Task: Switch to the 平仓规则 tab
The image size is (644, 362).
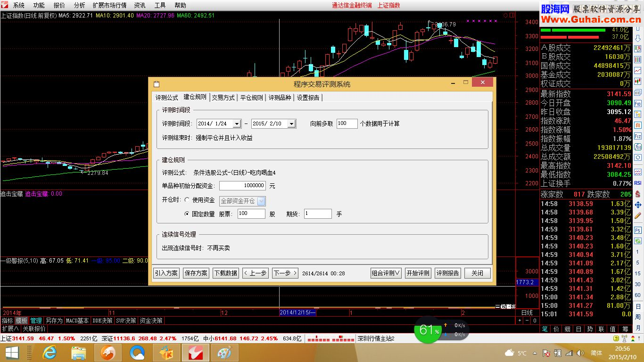Action: (251, 98)
